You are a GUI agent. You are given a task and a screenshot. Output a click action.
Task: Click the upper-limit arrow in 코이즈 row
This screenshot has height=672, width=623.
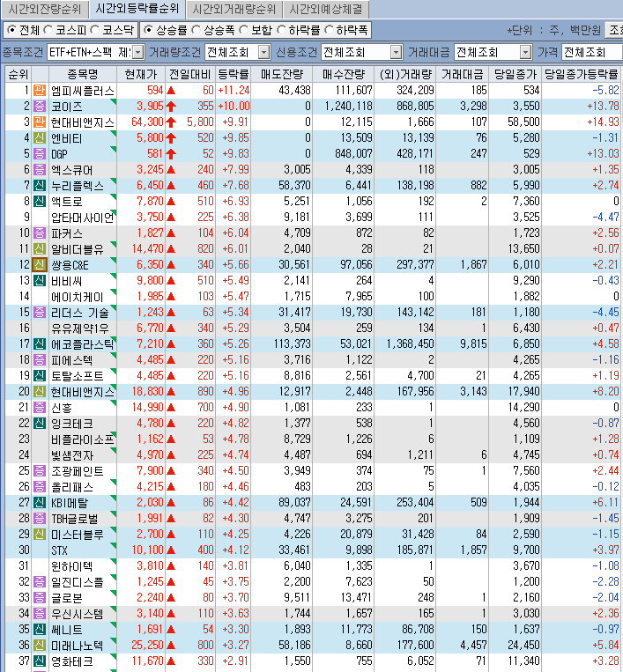tap(171, 107)
